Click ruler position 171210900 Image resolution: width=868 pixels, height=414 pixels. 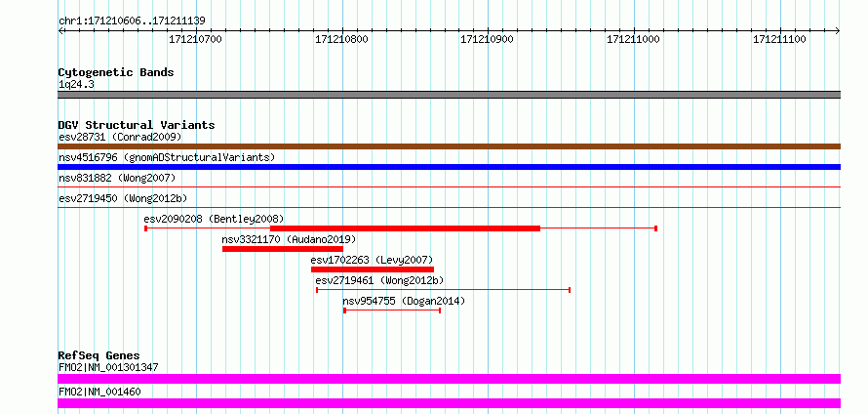tap(487, 39)
